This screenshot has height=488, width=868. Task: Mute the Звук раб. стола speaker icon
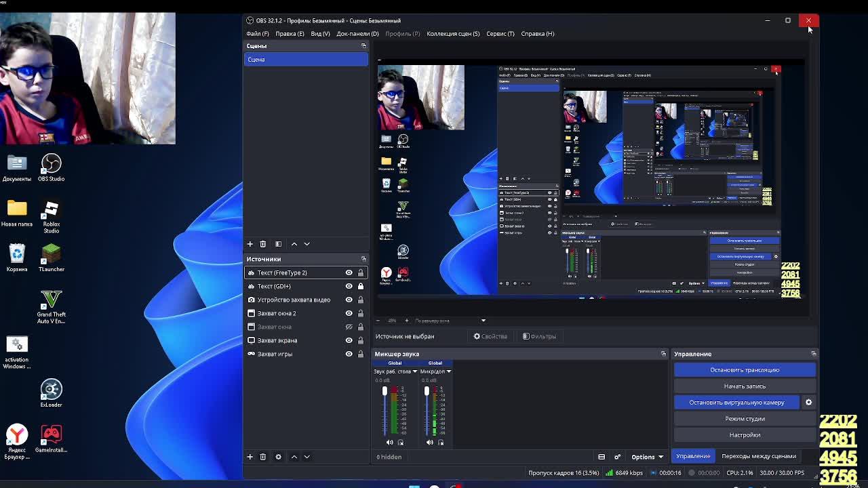[389, 443]
